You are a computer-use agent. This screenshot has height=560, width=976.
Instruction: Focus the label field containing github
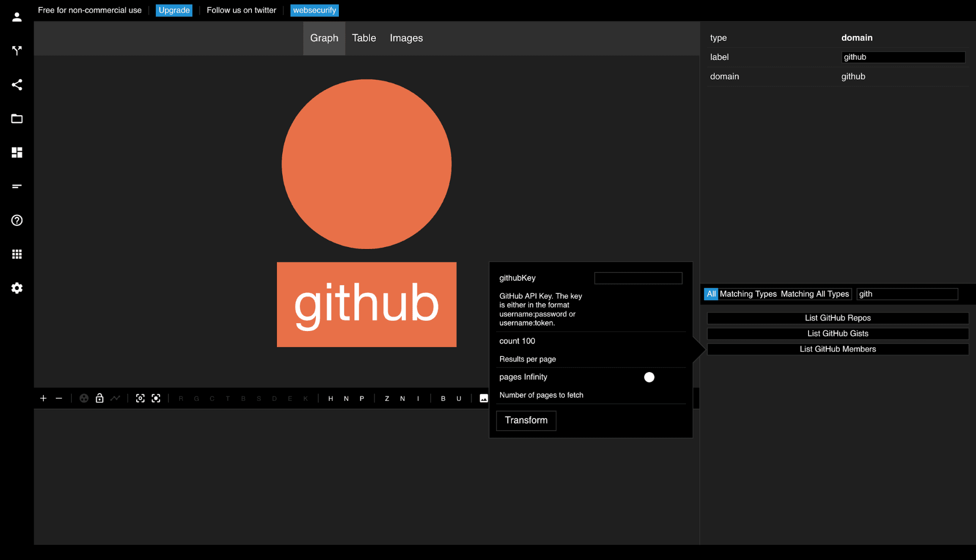click(x=903, y=57)
